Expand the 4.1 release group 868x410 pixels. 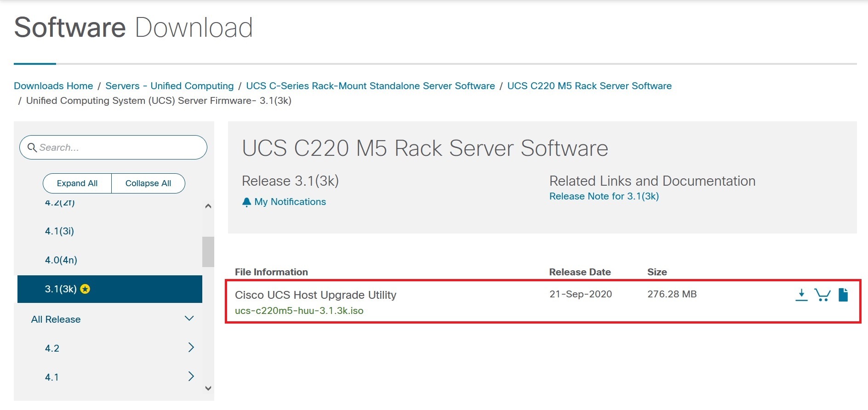point(191,376)
